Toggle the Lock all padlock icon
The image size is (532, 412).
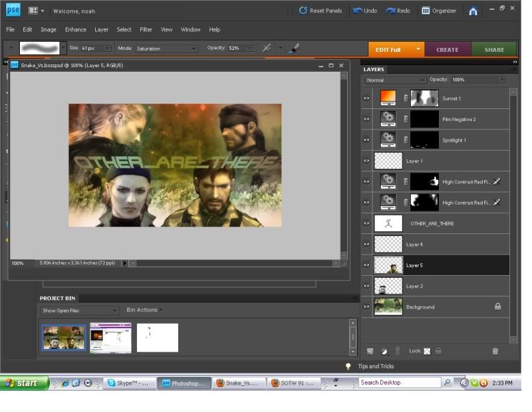(x=438, y=351)
